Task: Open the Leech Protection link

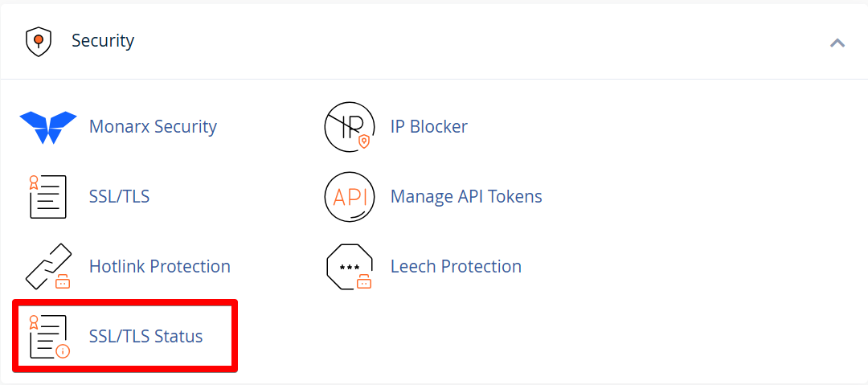Action: pyautogui.click(x=457, y=267)
